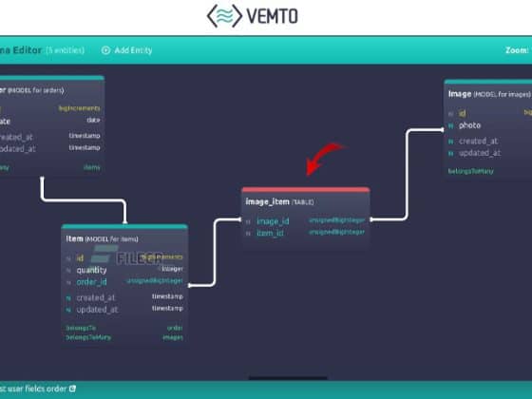The width and height of the screenshot is (532, 399).
Task: Open the BelongsToMany images relationship in Item
Action: pyautogui.click(x=124, y=337)
